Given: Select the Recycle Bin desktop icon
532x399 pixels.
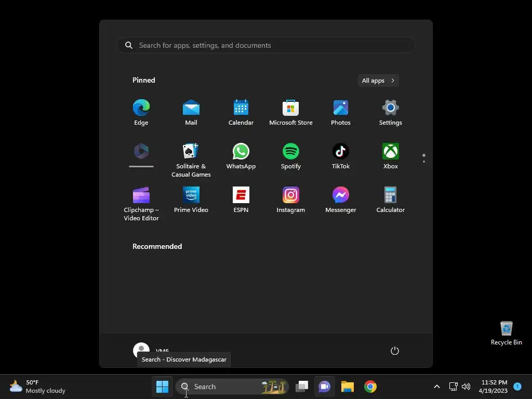Looking at the screenshot, I should (x=506, y=333).
